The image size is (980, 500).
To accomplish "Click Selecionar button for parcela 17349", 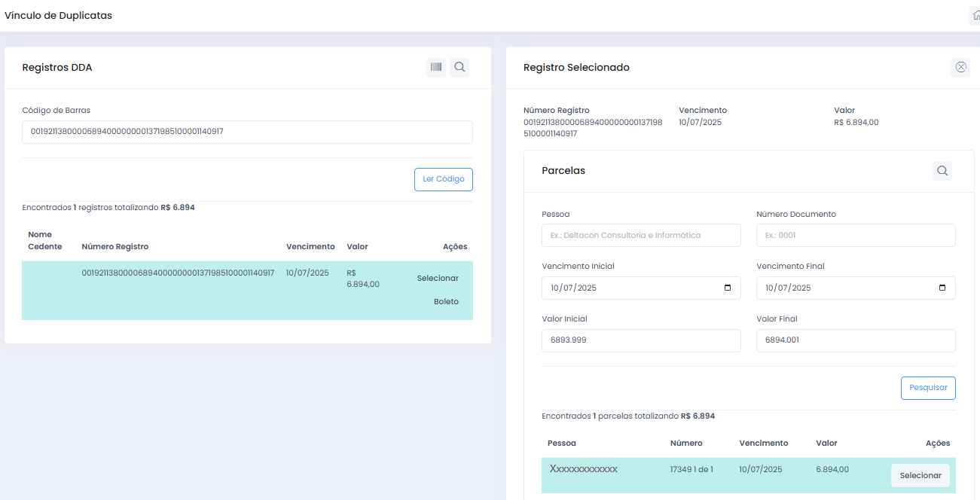I will (920, 475).
